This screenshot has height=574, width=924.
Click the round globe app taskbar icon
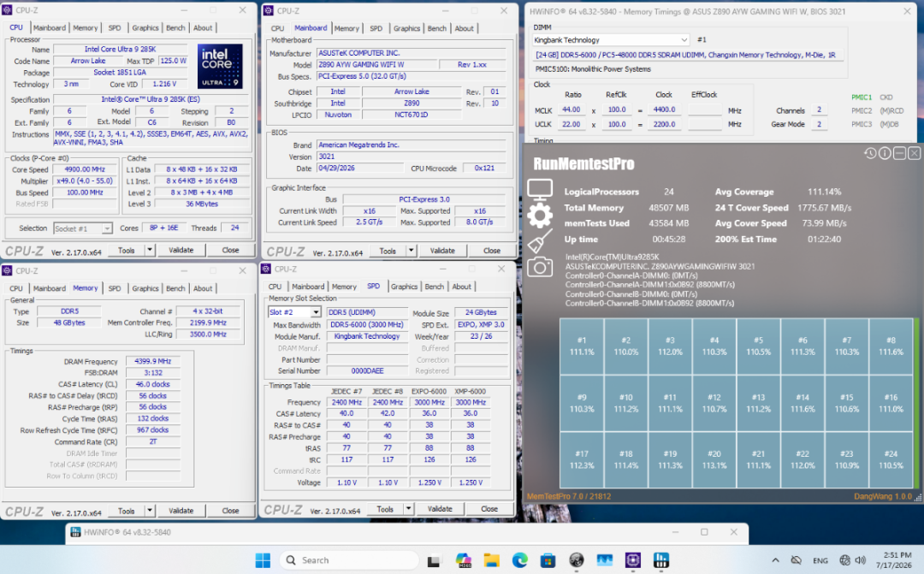pyautogui.click(x=577, y=560)
